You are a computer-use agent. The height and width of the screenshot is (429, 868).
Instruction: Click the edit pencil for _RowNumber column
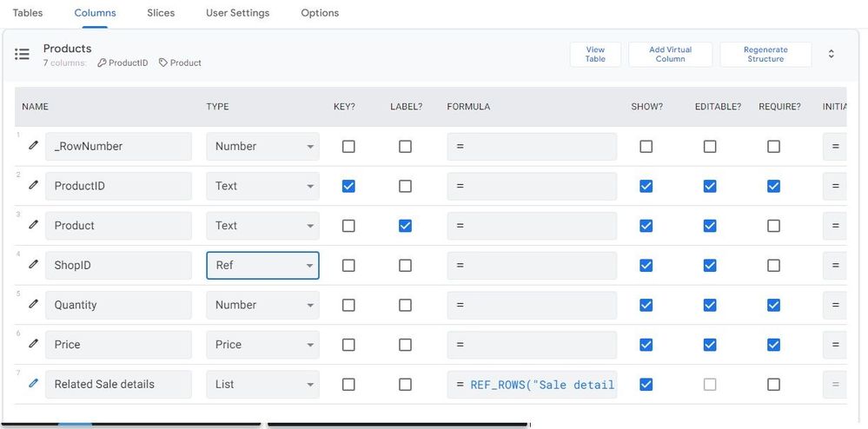coord(34,146)
